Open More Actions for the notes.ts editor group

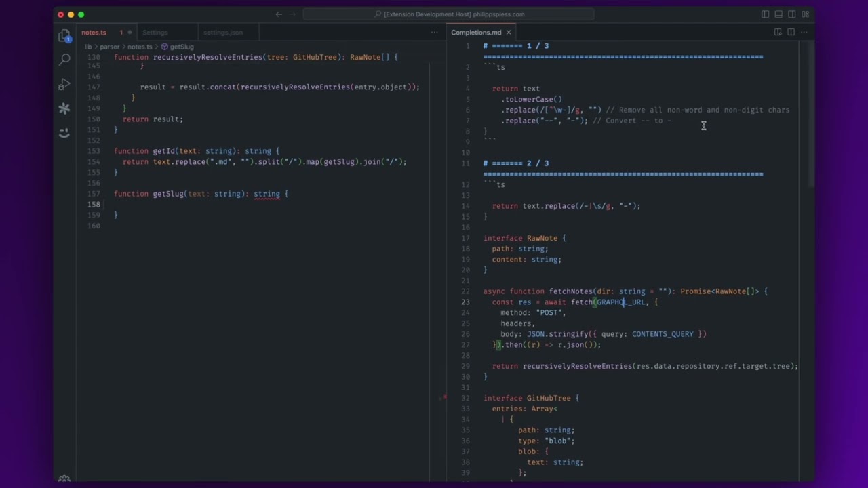click(x=435, y=32)
